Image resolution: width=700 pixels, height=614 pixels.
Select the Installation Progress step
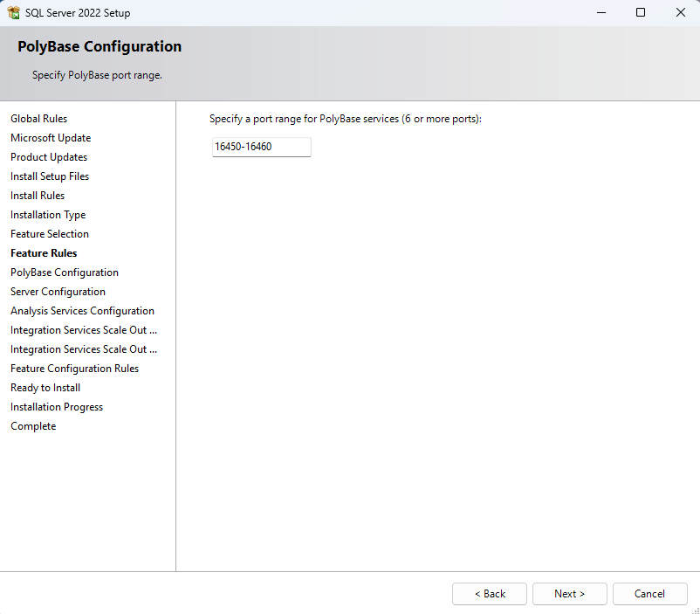point(57,407)
